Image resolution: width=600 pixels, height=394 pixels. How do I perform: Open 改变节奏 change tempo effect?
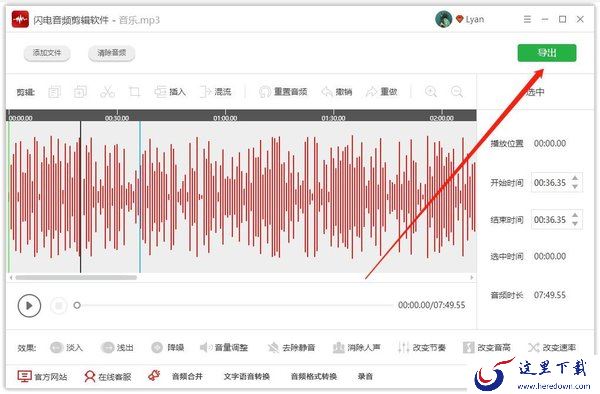[x=422, y=347]
